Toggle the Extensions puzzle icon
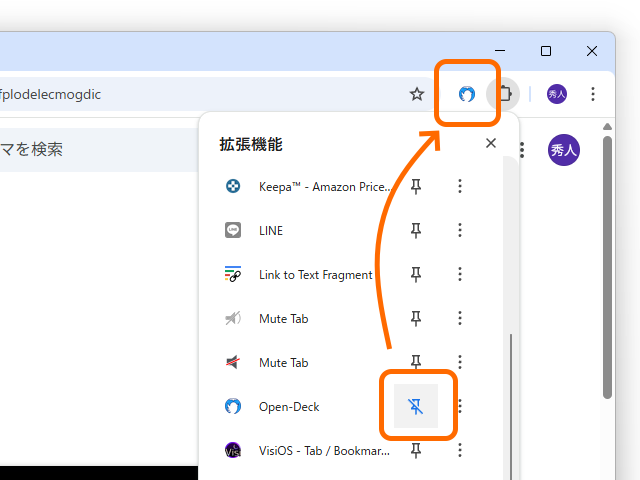Viewport: 640px width, 480px height. [x=505, y=94]
